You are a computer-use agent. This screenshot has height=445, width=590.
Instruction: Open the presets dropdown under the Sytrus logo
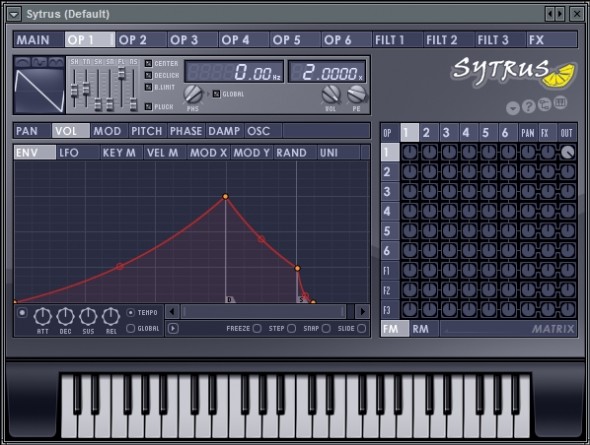(512, 108)
